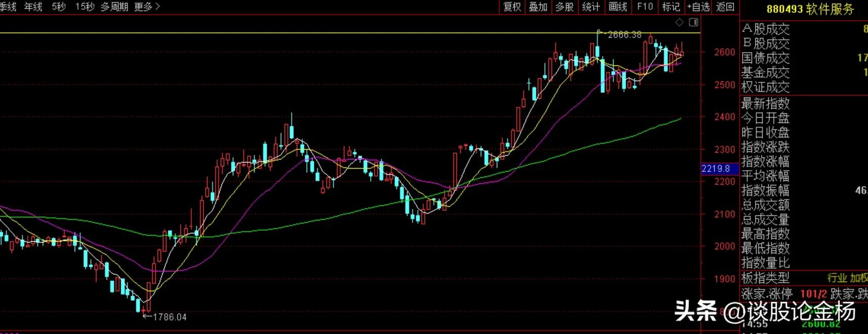This screenshot has height=334, width=868.
Task: Activate the 画线 drawing tool
Action: tap(618, 7)
